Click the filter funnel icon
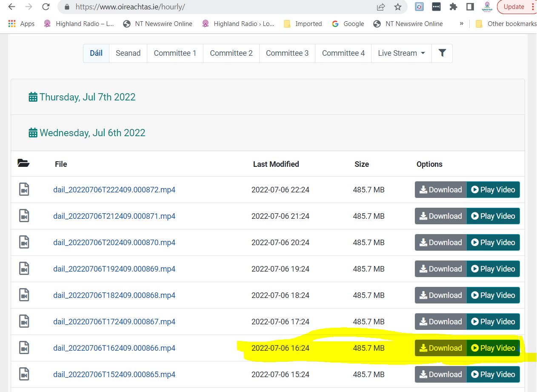Image resolution: width=537 pixels, height=392 pixels. 442,53
